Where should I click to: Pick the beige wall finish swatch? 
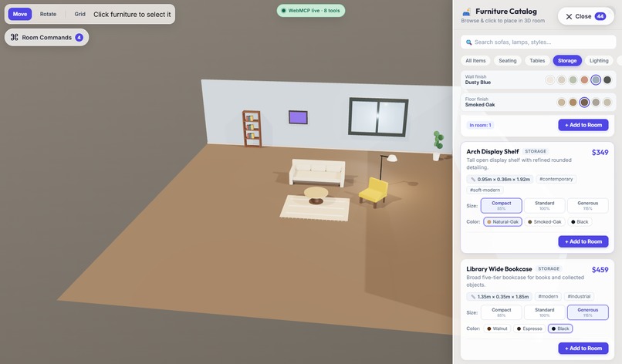[561, 80]
